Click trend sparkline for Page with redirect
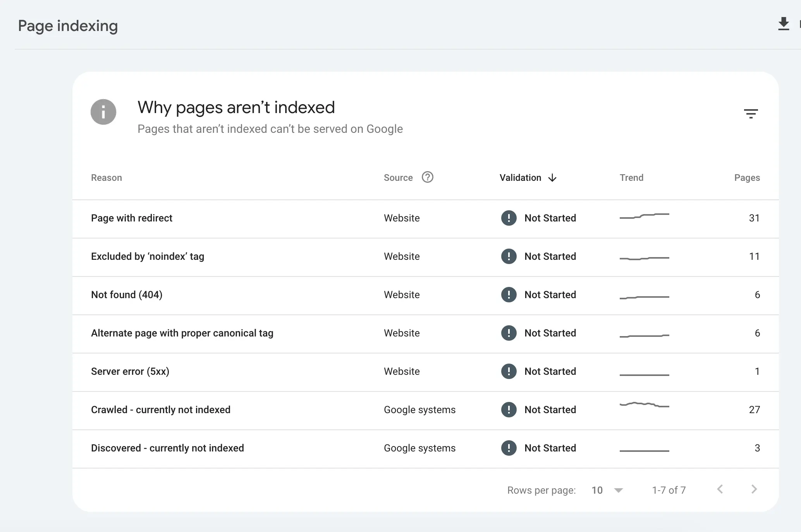Screen dimensions: 801x532 tap(644, 216)
